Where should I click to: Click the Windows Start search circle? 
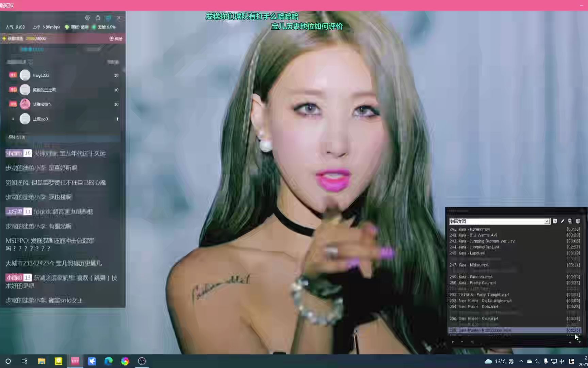(8, 361)
